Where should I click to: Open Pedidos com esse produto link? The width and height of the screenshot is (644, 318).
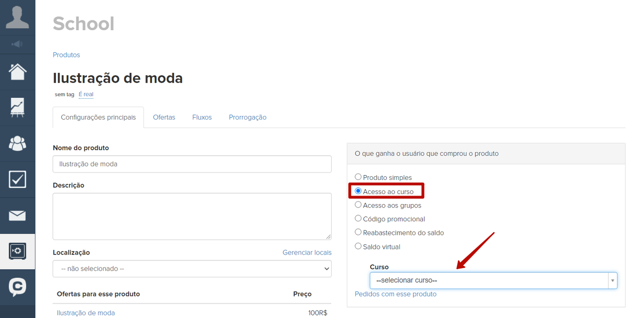[396, 294]
